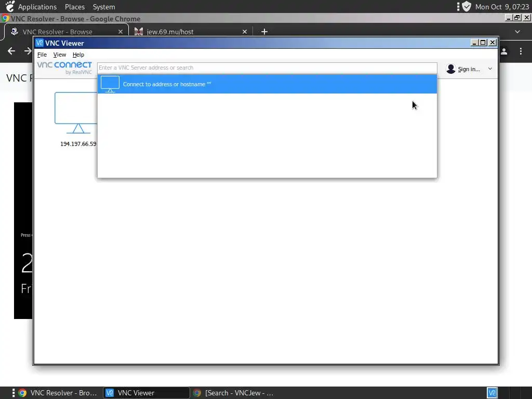Click the VNC Connect by RealVNC logo
532x399 pixels.
tap(64, 68)
